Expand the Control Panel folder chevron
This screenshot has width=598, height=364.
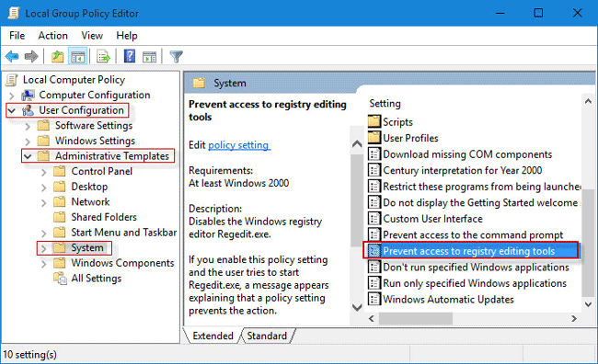[x=44, y=172]
